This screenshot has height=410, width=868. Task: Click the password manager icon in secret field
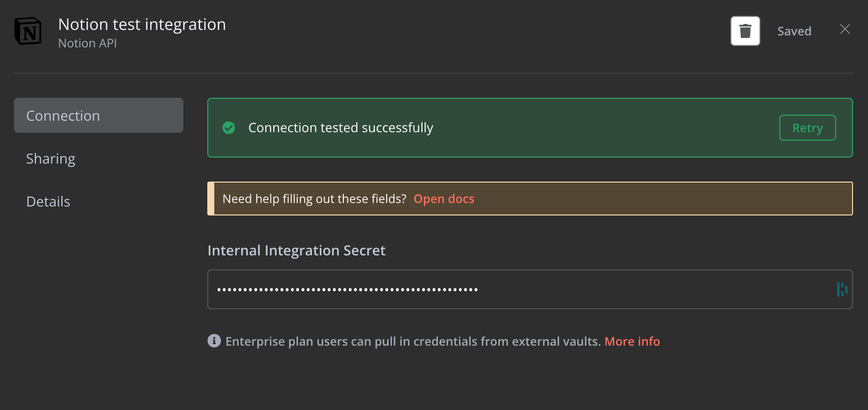(842, 289)
